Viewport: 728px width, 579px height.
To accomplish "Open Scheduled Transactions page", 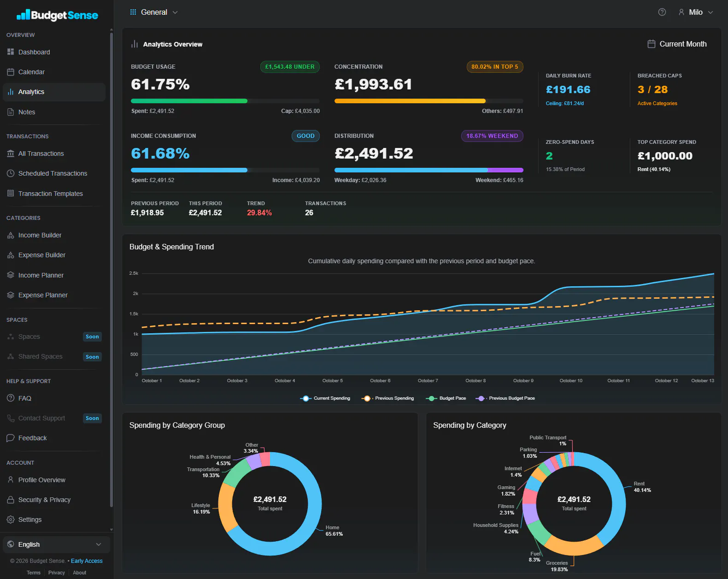I will [54, 173].
